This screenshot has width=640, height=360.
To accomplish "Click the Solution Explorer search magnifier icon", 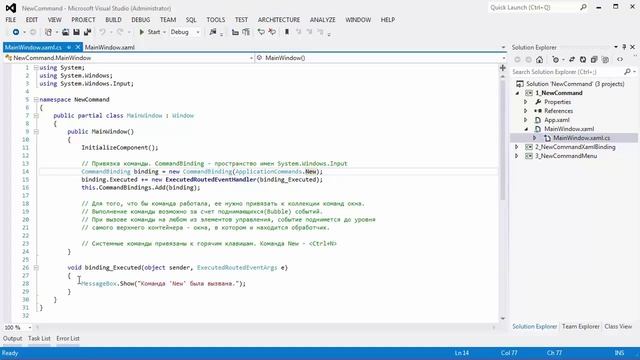I will pyautogui.click(x=627, y=72).
